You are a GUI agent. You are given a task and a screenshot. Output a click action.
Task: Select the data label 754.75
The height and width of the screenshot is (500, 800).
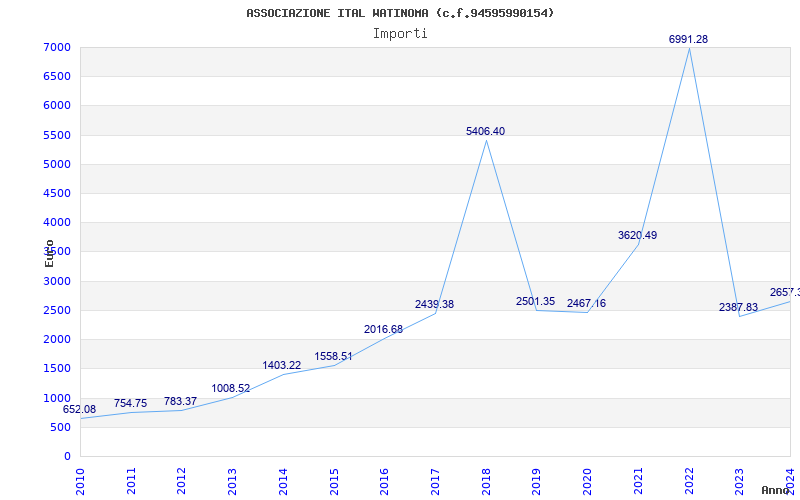(130, 404)
